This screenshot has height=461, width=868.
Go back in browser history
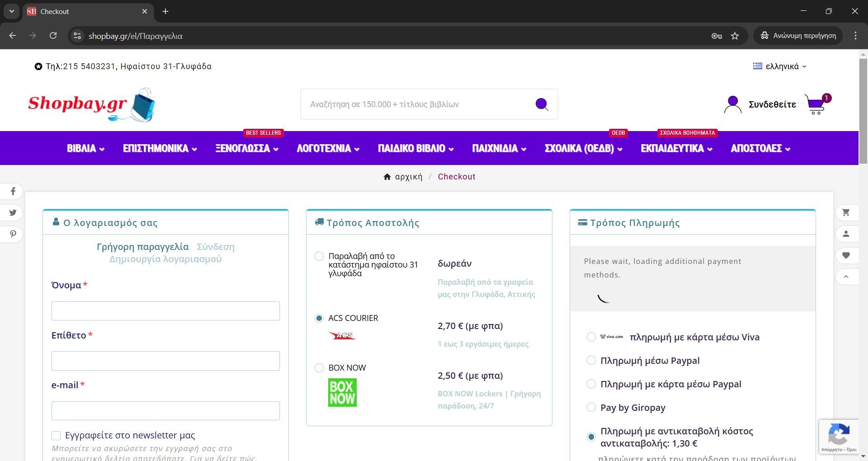[13, 36]
